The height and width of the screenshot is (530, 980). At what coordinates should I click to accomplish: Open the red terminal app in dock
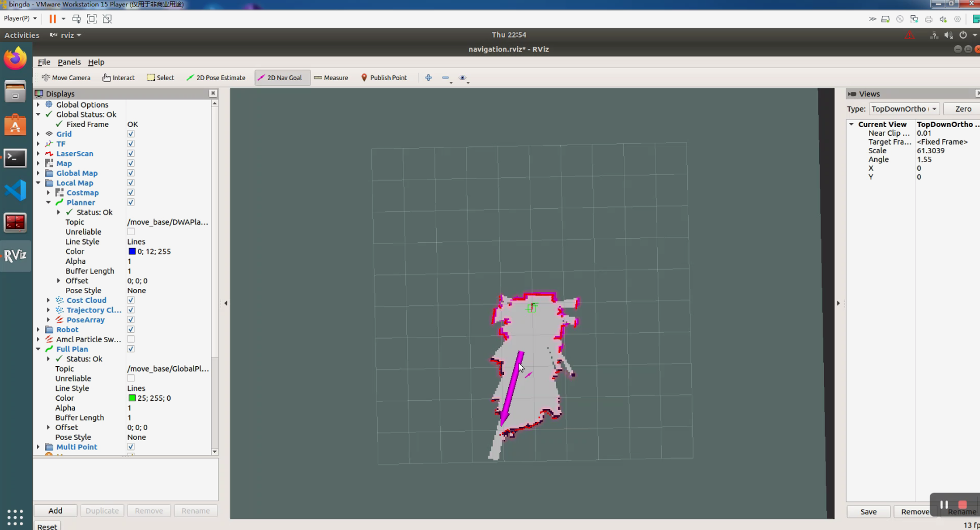click(15, 223)
